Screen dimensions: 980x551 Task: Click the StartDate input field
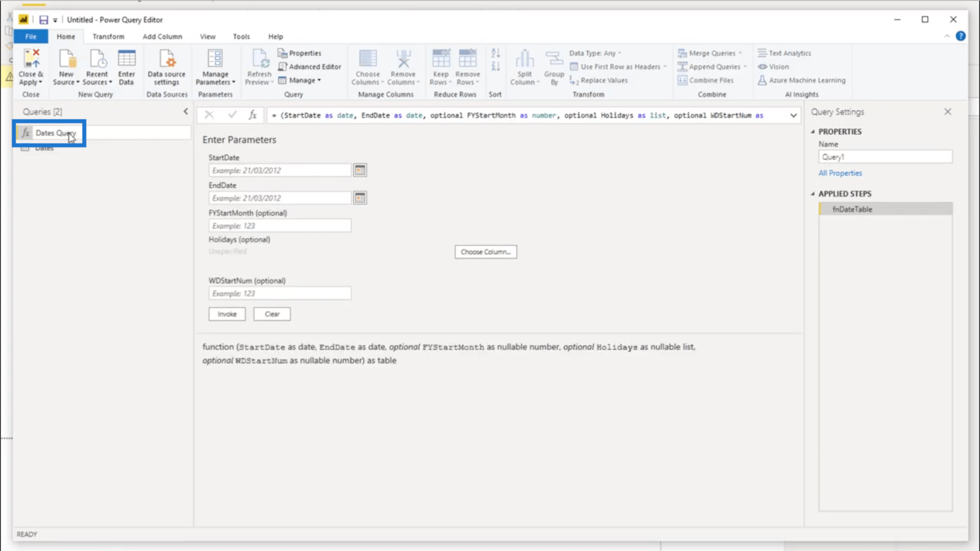280,170
